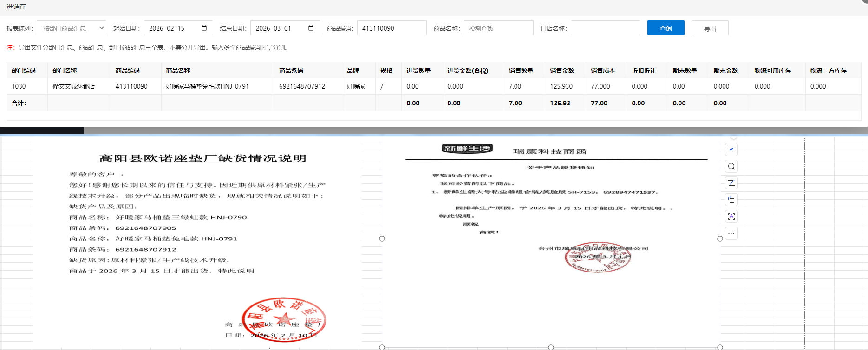Click the 门店名称 input box
The height and width of the screenshot is (350, 868).
(x=605, y=28)
